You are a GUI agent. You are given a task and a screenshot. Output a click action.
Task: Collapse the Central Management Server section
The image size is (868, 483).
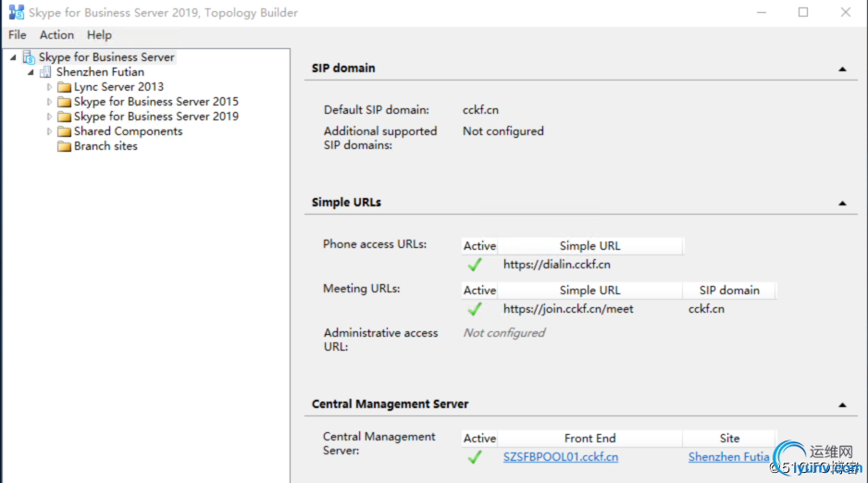coord(842,405)
